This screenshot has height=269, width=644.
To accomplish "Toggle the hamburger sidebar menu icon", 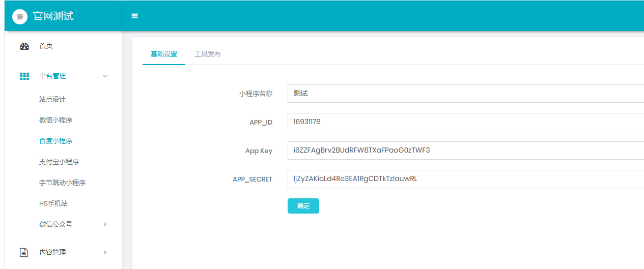I will coord(135,16).
